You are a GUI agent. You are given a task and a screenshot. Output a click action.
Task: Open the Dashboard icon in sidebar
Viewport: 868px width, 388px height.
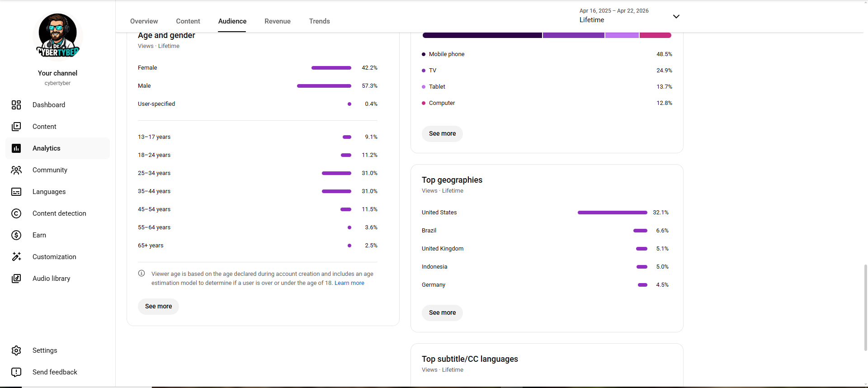pyautogui.click(x=16, y=105)
